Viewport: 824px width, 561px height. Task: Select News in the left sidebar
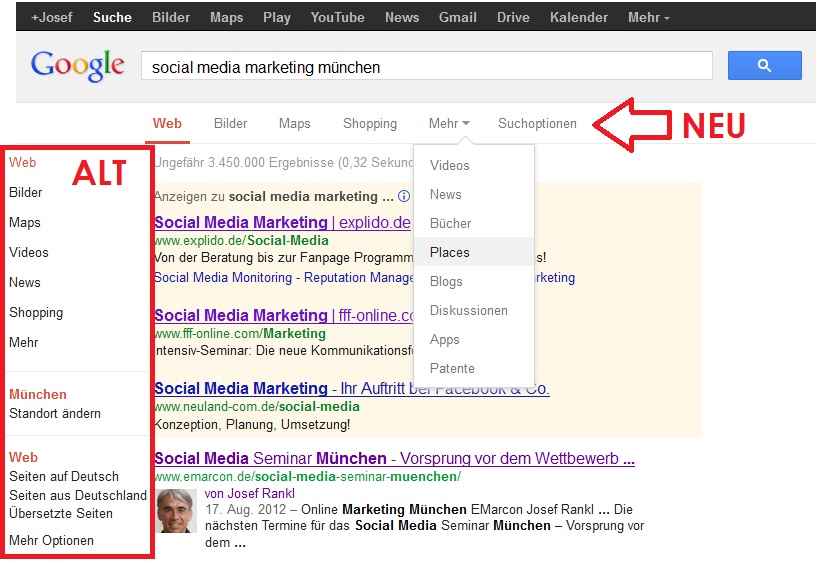pyautogui.click(x=25, y=282)
